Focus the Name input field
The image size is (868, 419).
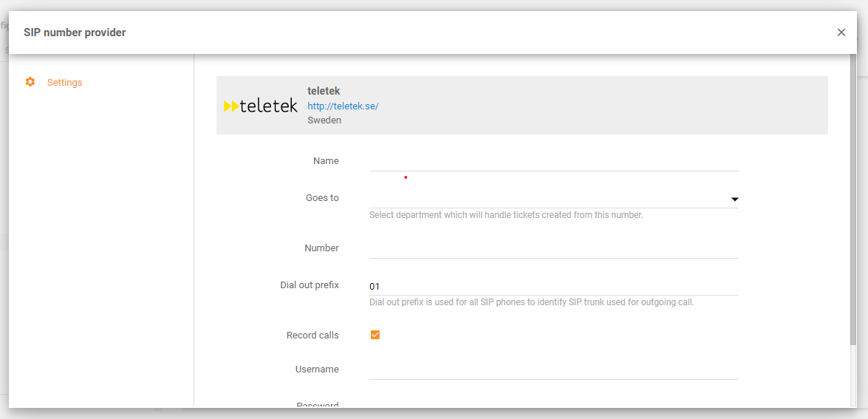coord(553,161)
